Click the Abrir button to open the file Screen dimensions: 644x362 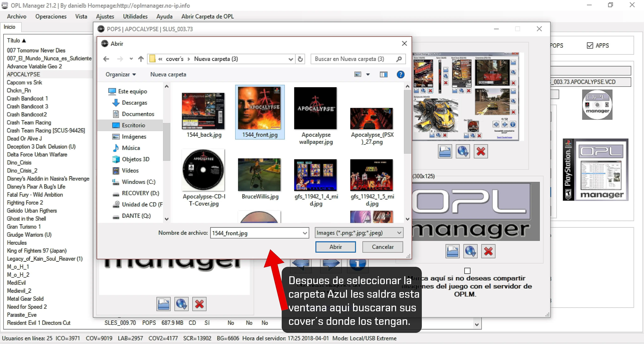point(336,247)
